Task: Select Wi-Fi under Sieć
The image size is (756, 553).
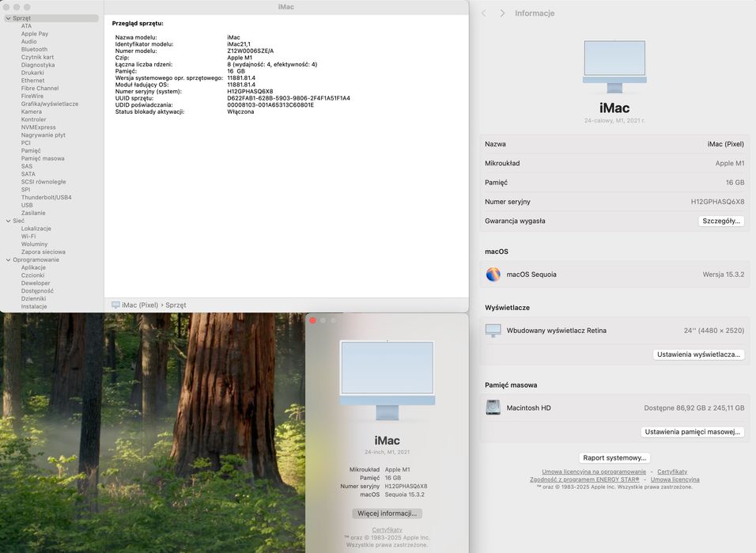Action: coord(28,237)
